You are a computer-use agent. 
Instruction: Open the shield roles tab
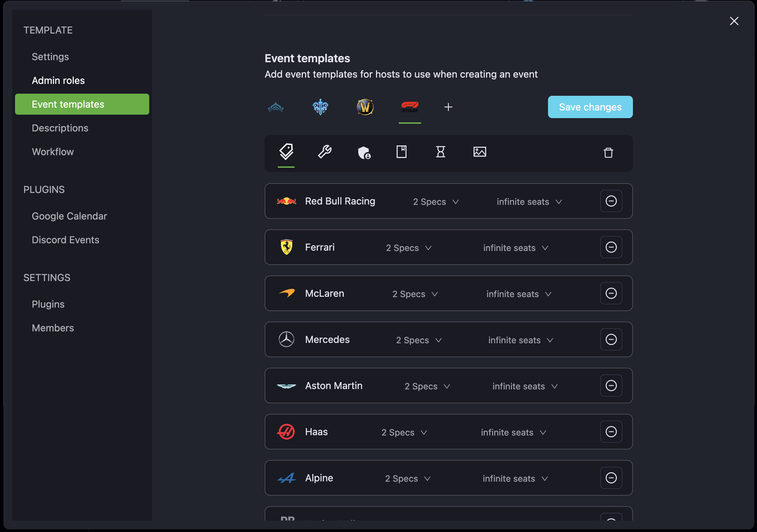pos(364,153)
